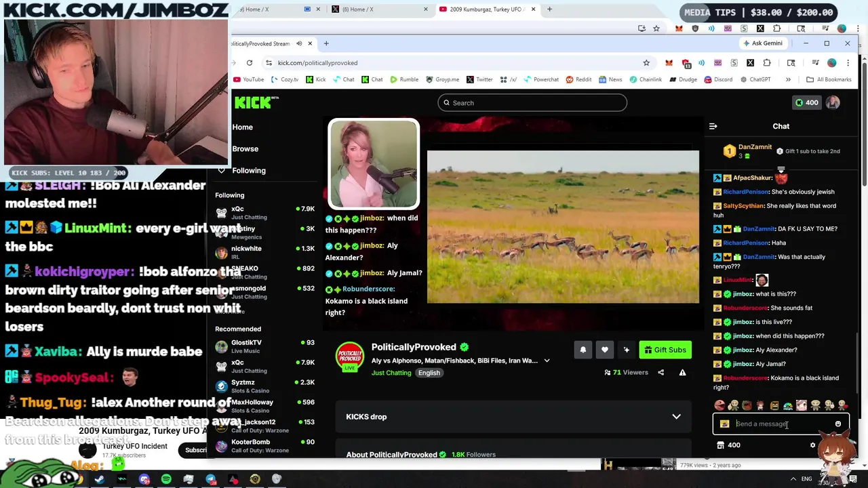Screen dimensions: 868x488
Task: Mute the PoliticallyProvoked Stream tab audio
Action: pyautogui.click(x=299, y=43)
